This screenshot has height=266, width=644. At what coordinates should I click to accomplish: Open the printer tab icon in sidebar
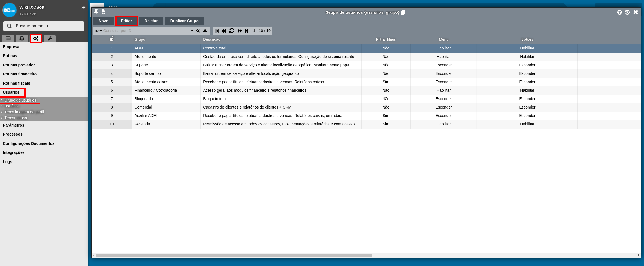tap(22, 39)
